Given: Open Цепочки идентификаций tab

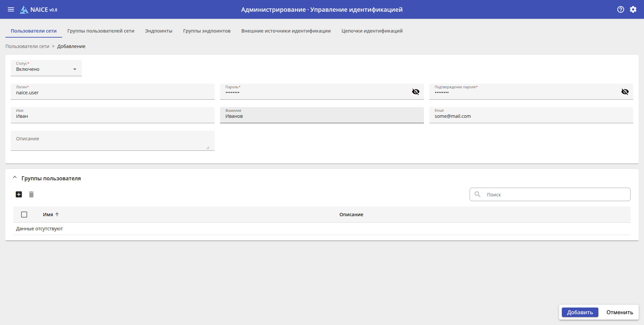Looking at the screenshot, I should (x=372, y=31).
